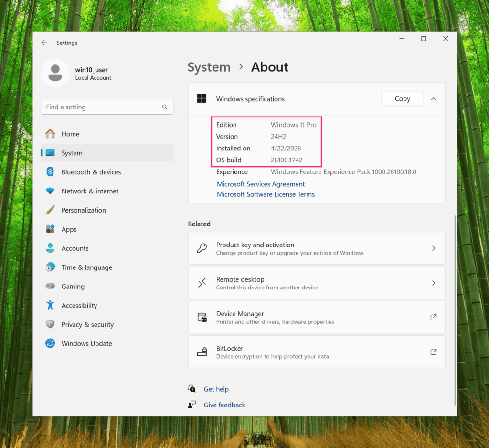Click the Personalization paintbrush icon
Image resolution: width=489 pixels, height=448 pixels.
coord(50,210)
